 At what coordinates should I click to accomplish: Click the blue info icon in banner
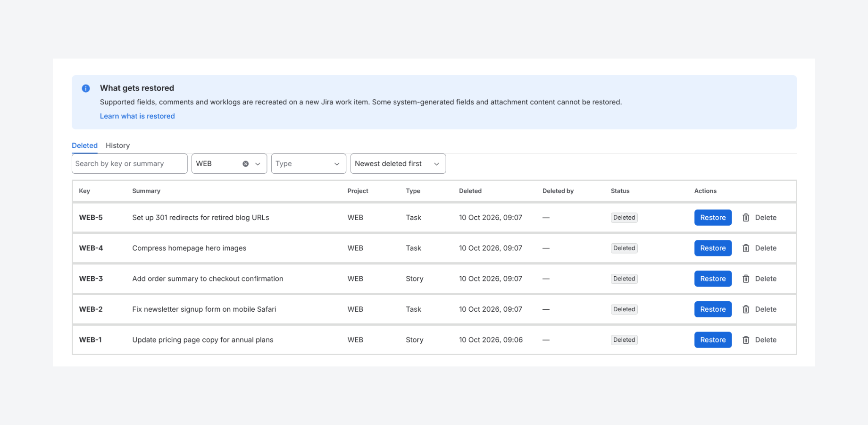point(86,88)
